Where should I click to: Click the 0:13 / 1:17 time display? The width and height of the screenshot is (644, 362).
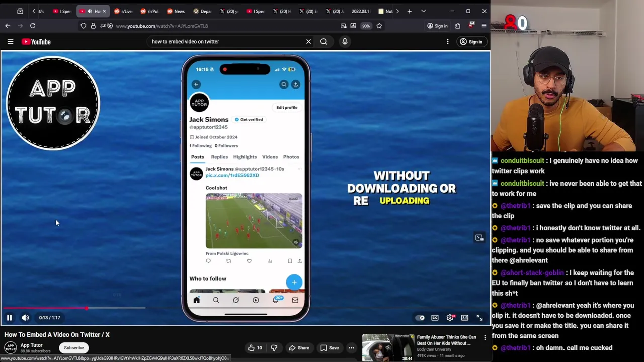[50, 318]
